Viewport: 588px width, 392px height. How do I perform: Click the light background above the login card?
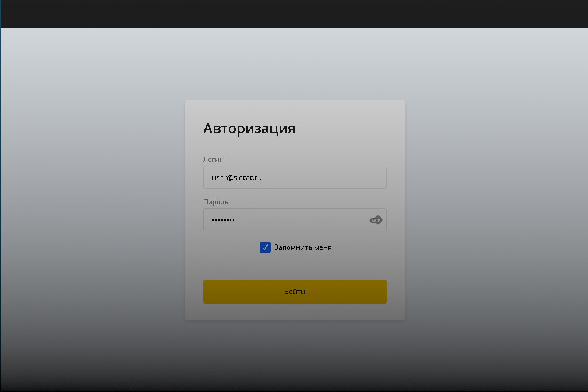pos(294,63)
